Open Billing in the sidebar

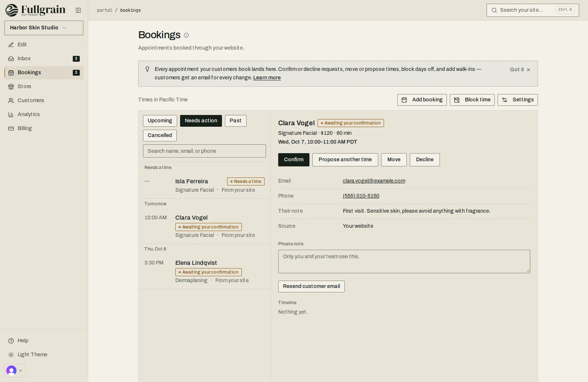(44, 128)
